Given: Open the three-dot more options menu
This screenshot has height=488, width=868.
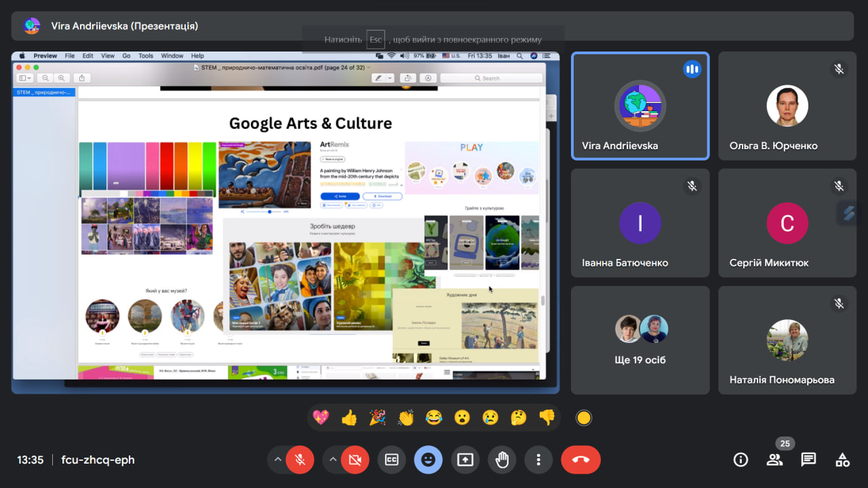Looking at the screenshot, I should (x=538, y=460).
